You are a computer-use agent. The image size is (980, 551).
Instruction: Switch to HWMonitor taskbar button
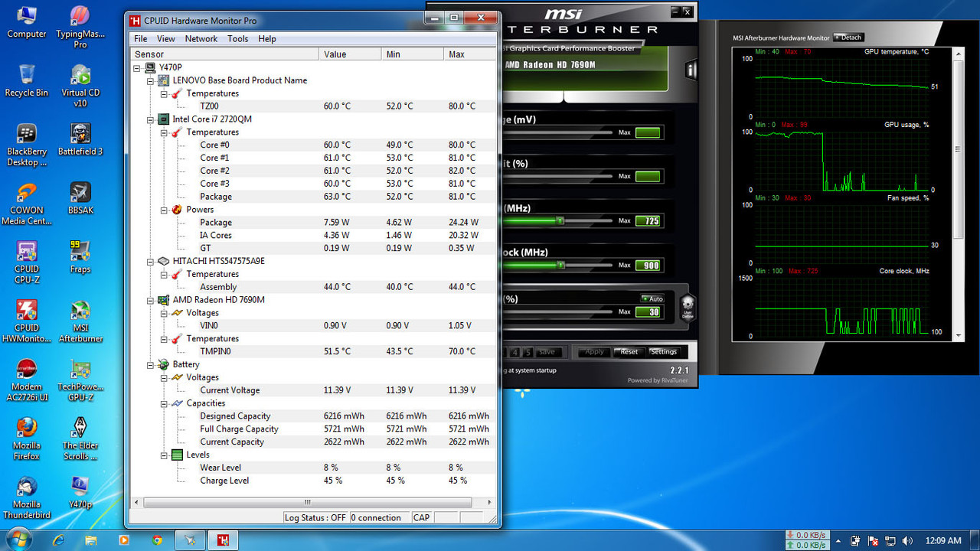coord(224,540)
